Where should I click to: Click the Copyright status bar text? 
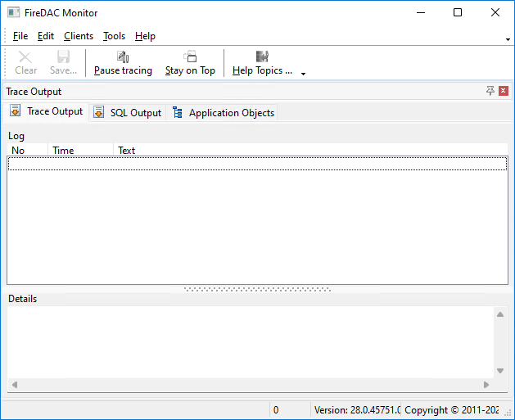452,410
